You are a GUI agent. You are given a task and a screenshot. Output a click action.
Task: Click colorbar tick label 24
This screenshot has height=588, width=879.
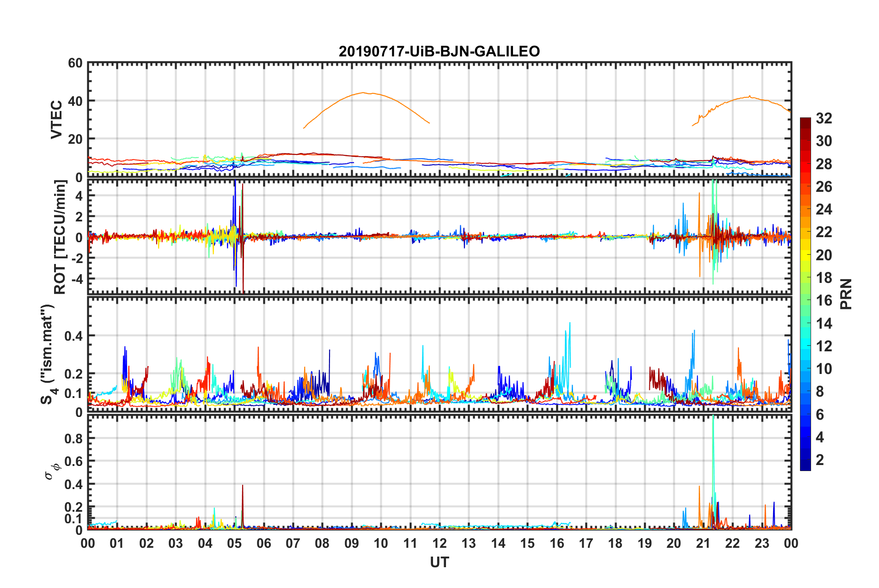(x=824, y=209)
